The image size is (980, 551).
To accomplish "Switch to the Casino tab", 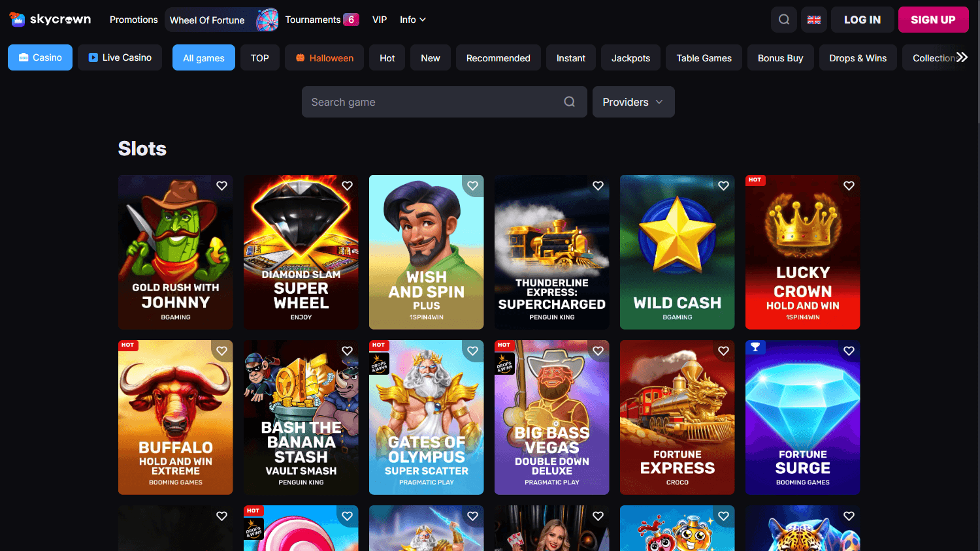I will coord(40,57).
